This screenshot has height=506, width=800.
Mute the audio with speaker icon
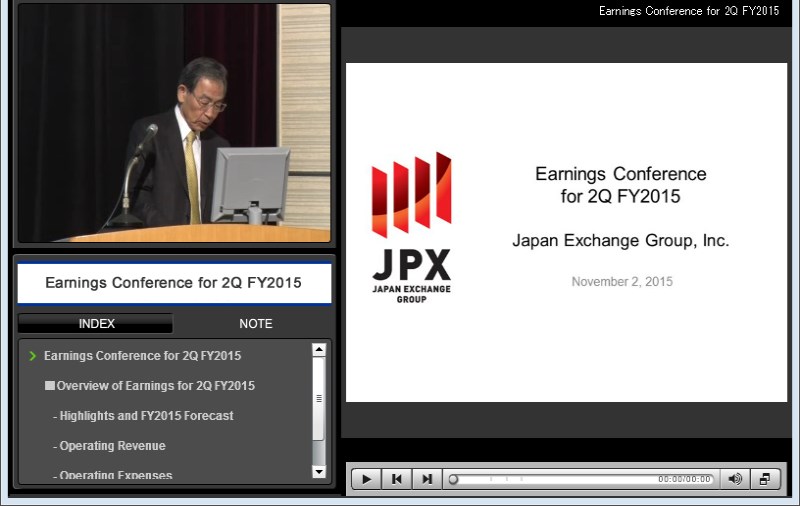[735, 479]
